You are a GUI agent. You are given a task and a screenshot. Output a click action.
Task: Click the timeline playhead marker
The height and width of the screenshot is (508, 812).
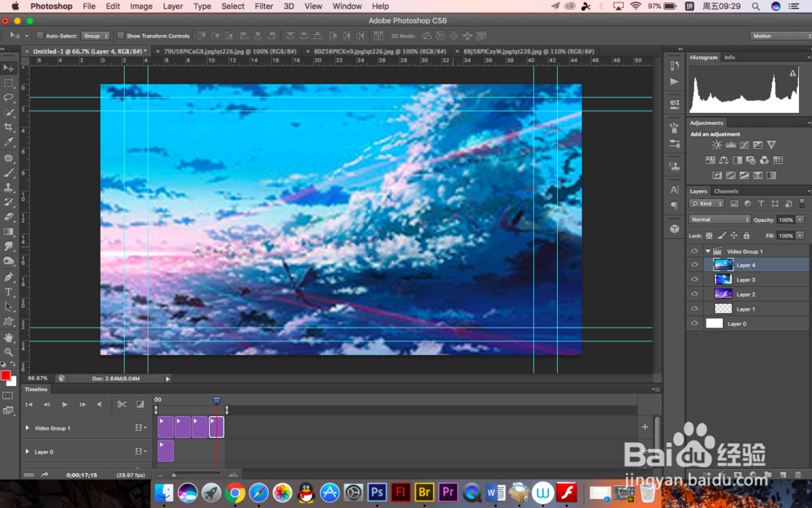tap(217, 400)
